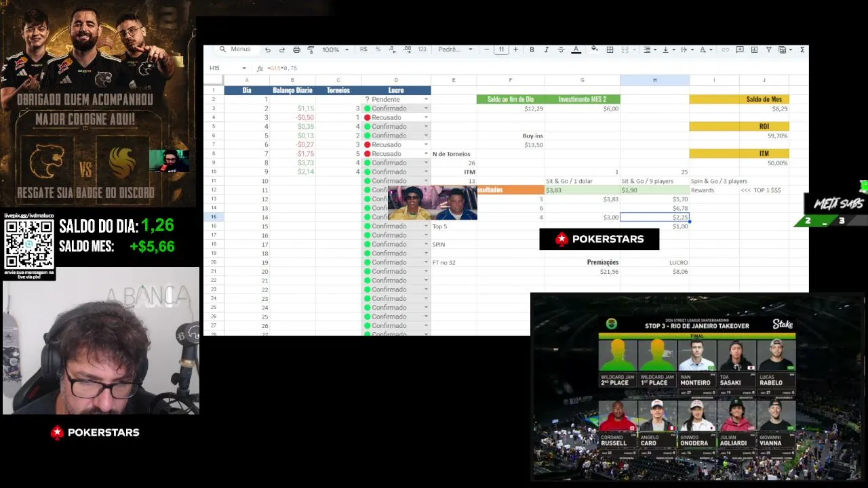Activate the paint format roller tool
The width and height of the screenshot is (868, 488).
pos(311,49)
